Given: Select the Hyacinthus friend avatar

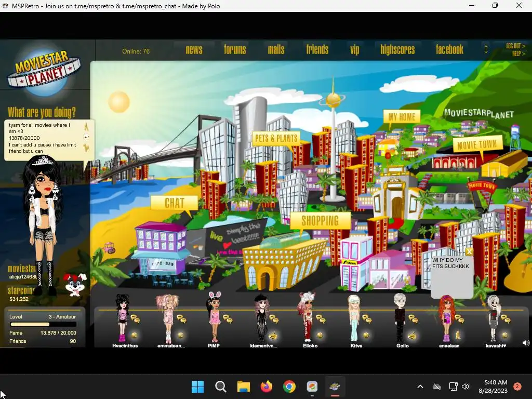Looking at the screenshot, I should [122, 318].
